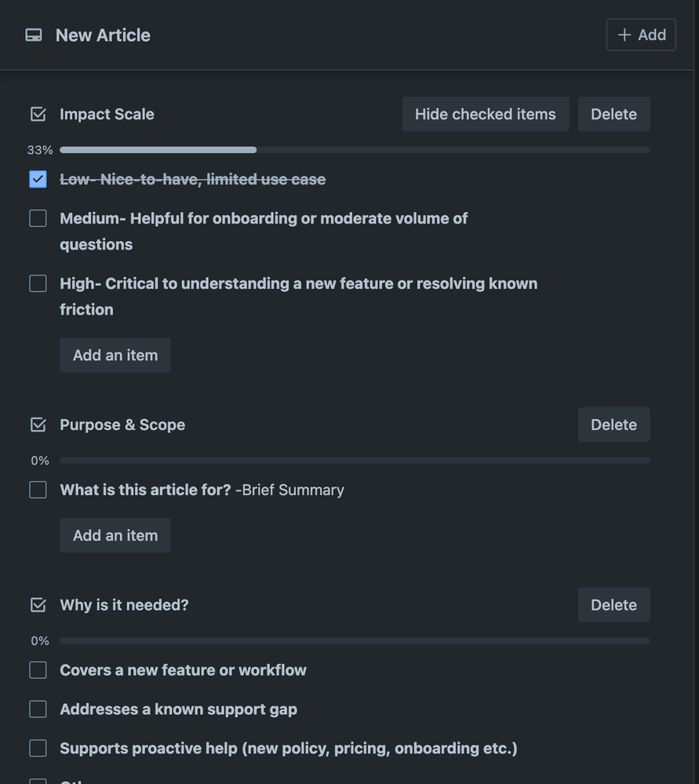Delete the Why is it needed checklist
Viewport: 699px width, 784px height.
[x=614, y=605]
